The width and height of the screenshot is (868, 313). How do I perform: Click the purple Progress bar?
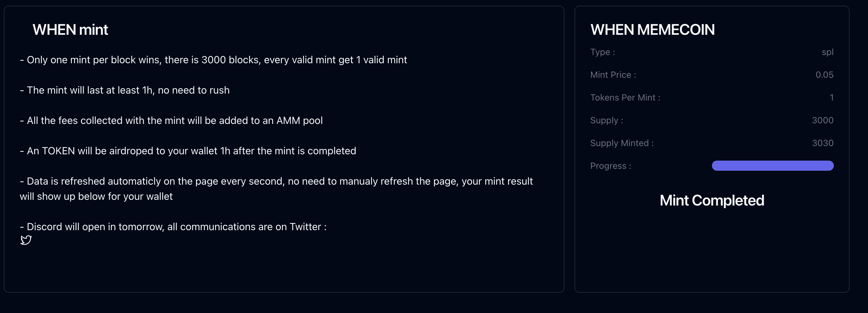(772, 166)
